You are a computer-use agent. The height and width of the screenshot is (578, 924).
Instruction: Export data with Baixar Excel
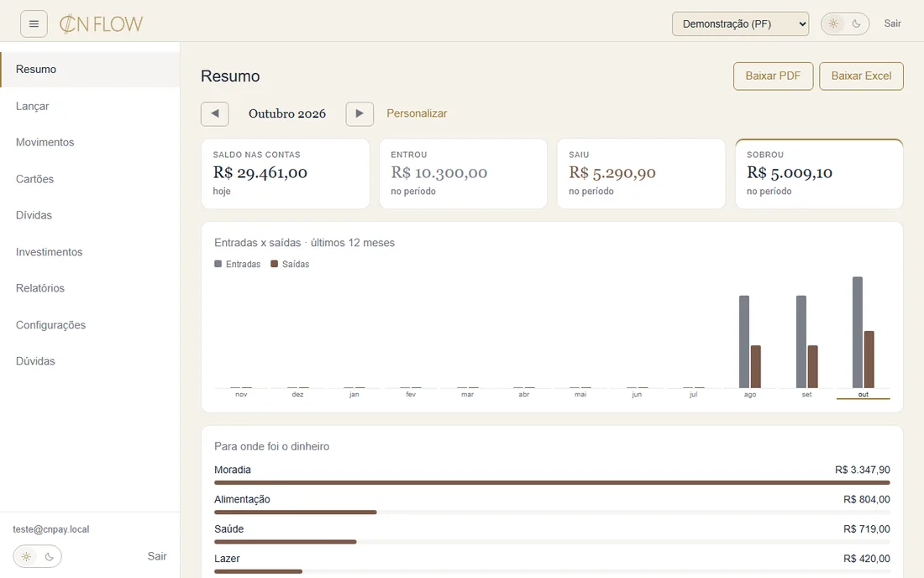click(861, 76)
